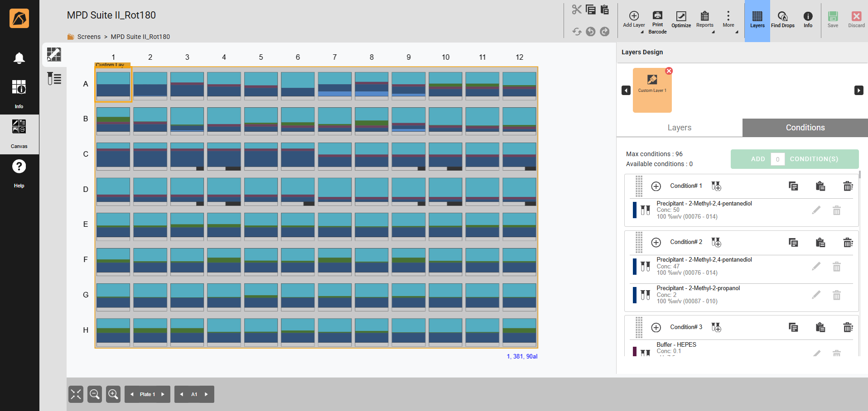Screen dimensions: 868x411
Task: Delete Condition# 1 with trash icon
Action: (848, 186)
